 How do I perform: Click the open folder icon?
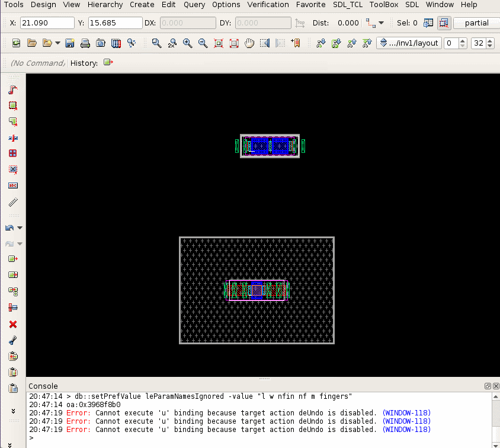click(31, 43)
